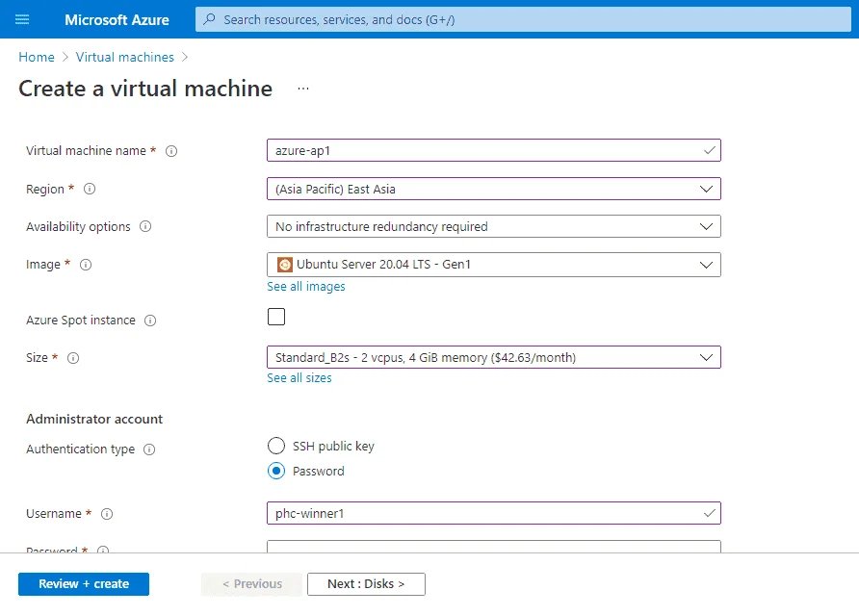The image size is (859, 616).
Task: Click the Username input field
Action: click(494, 513)
